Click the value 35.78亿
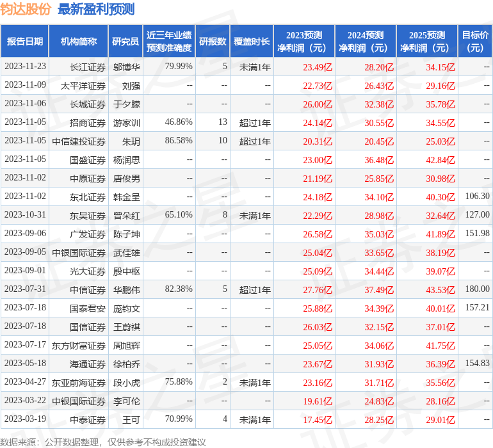Screen dimensions: 493x448 click(440, 104)
